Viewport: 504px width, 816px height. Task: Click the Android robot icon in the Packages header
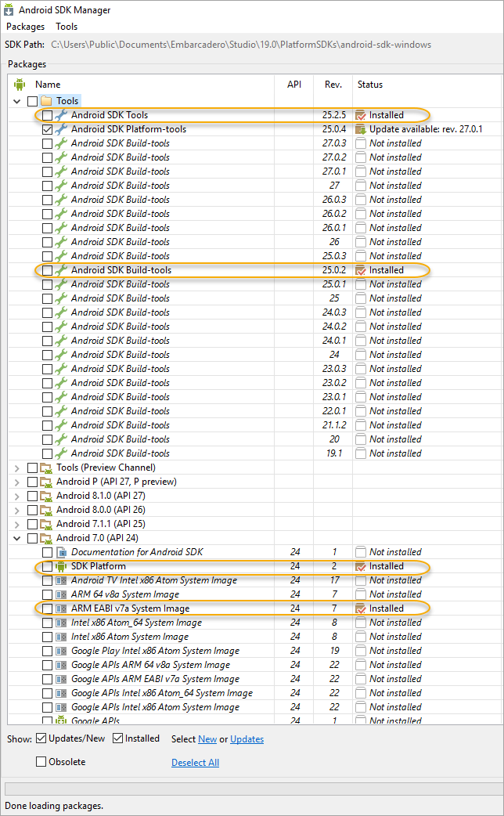click(20, 85)
